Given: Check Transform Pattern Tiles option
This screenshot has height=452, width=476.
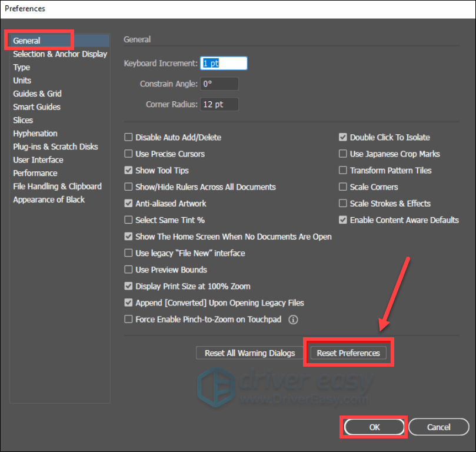Looking at the screenshot, I should click(x=342, y=171).
